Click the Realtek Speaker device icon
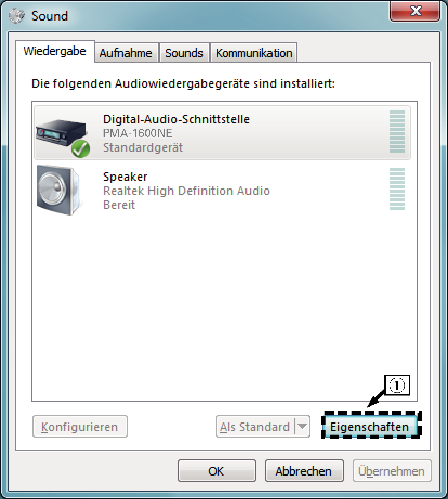Screen dimensions: 448x499 click(60, 190)
